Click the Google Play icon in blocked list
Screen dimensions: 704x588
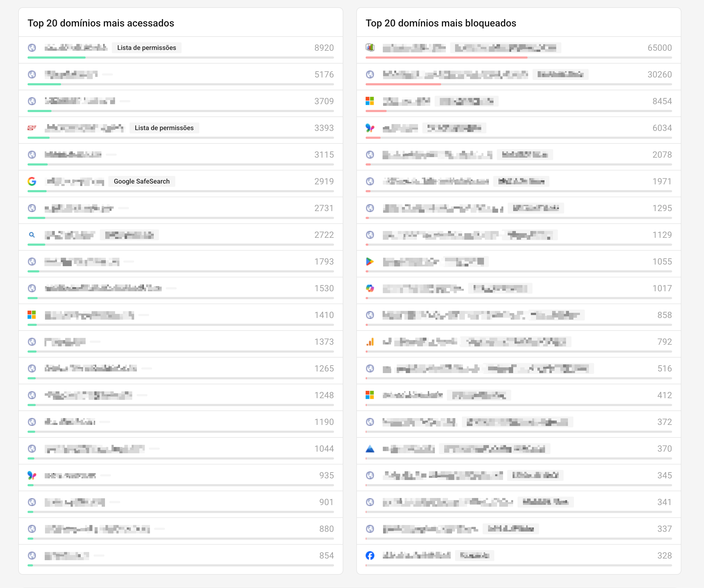pos(370,262)
